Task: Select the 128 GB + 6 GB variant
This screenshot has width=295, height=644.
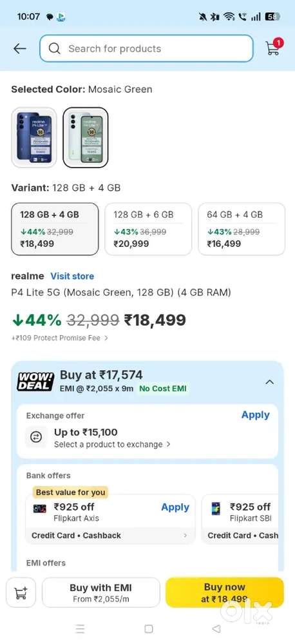Action: pyautogui.click(x=148, y=229)
